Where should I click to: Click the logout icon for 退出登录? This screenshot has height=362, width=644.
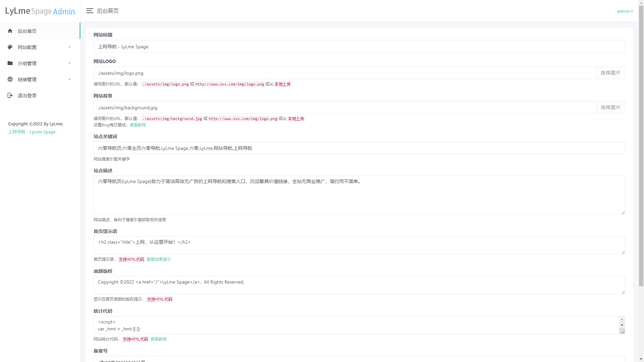pos(10,95)
